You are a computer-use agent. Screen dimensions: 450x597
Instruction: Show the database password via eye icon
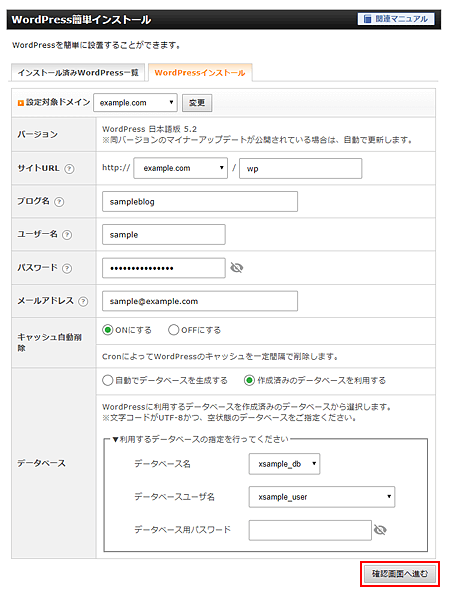pos(380,530)
